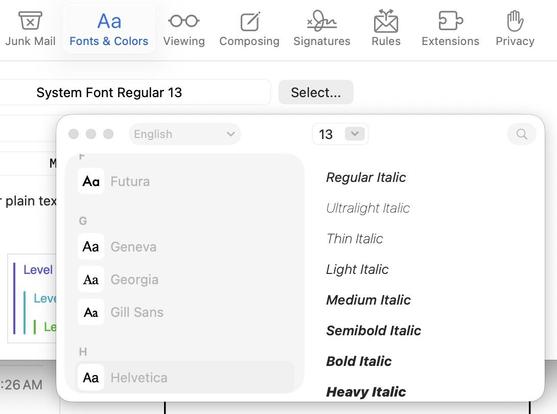Choose the Geneva font family
Viewport: 557px width, 414px height.
pos(185,247)
